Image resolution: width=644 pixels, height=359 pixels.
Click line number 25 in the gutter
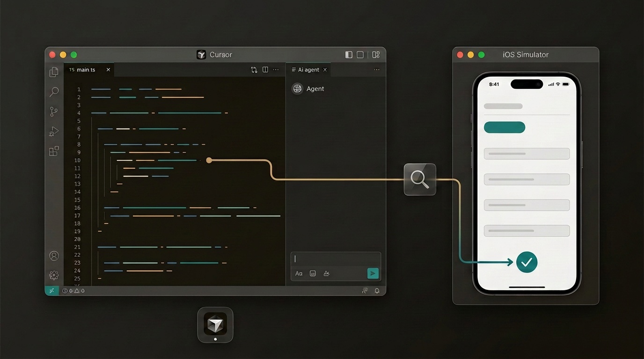point(77,279)
